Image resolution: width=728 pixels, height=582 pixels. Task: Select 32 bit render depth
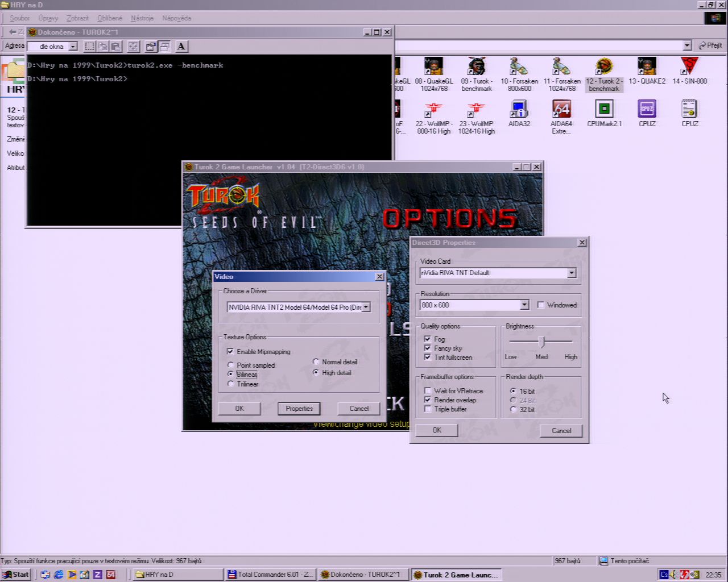click(x=513, y=409)
